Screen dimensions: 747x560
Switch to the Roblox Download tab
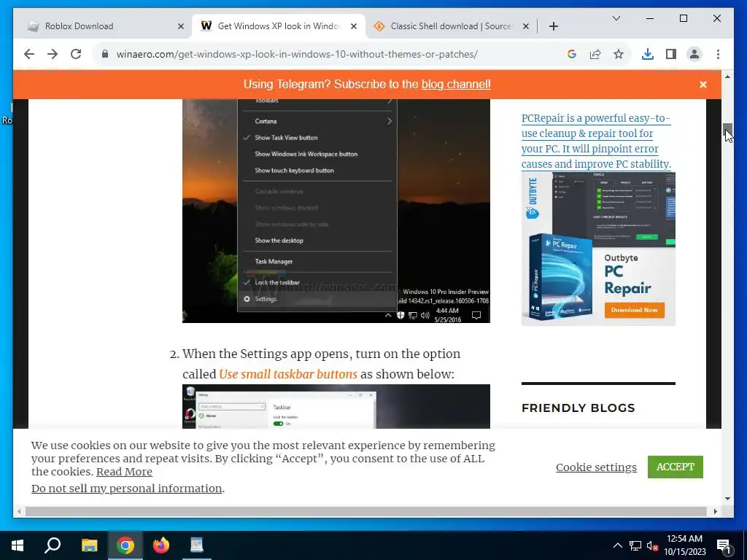(106, 26)
